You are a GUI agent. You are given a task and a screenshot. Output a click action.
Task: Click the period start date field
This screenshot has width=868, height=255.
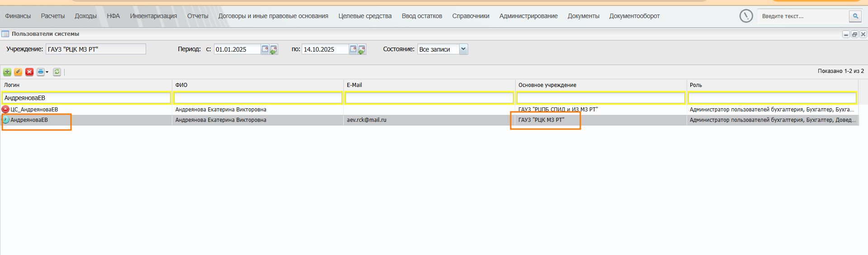[x=237, y=49]
